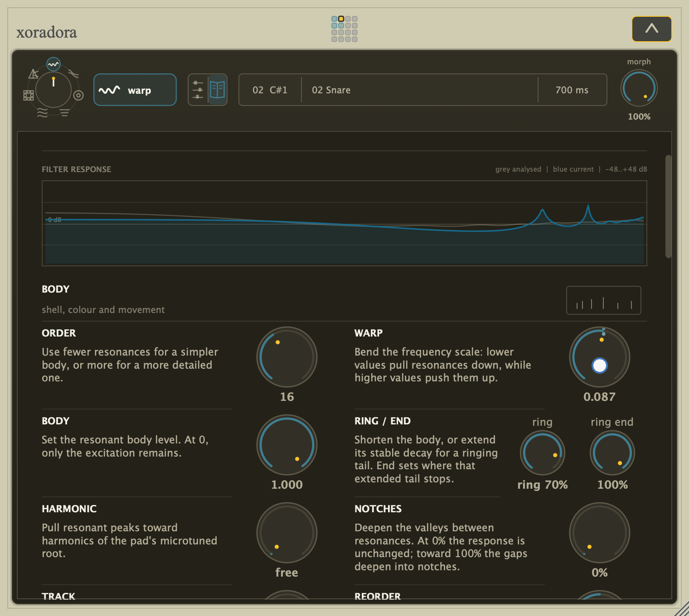Click the FILTER RESPONSE heading
This screenshot has width=689, height=616.
pyautogui.click(x=76, y=169)
